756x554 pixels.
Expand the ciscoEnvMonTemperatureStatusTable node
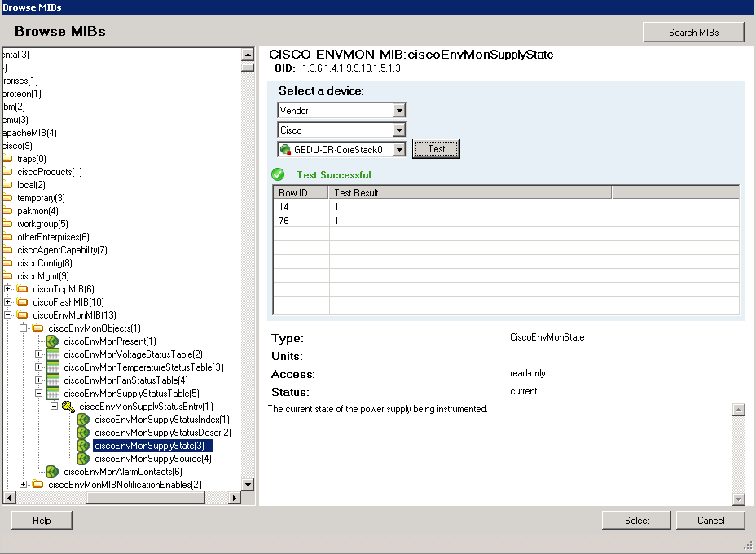[x=38, y=367]
